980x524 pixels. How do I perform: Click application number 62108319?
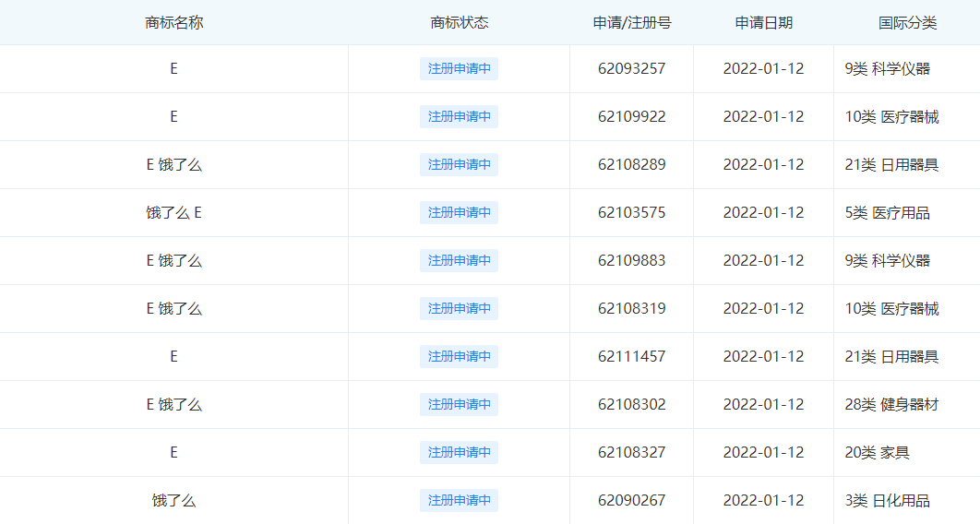point(632,308)
